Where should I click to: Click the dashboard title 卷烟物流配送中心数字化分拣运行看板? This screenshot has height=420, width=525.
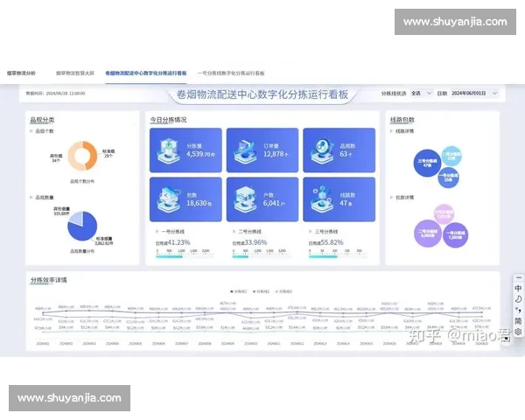click(x=262, y=94)
